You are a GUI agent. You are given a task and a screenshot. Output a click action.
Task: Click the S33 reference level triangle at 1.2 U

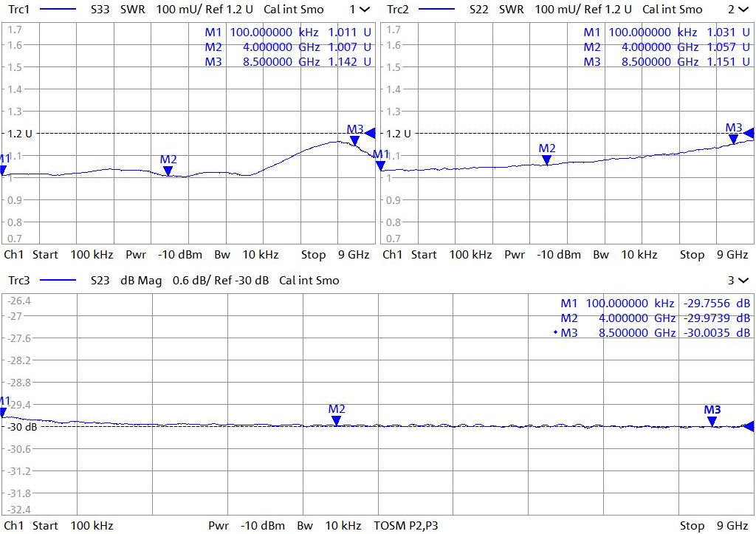point(371,133)
